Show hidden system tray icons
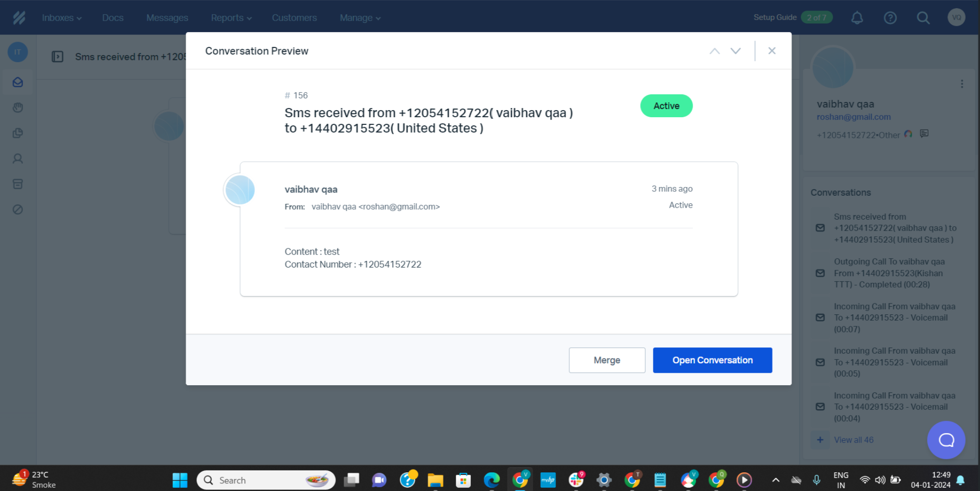980x491 pixels. tap(776, 480)
